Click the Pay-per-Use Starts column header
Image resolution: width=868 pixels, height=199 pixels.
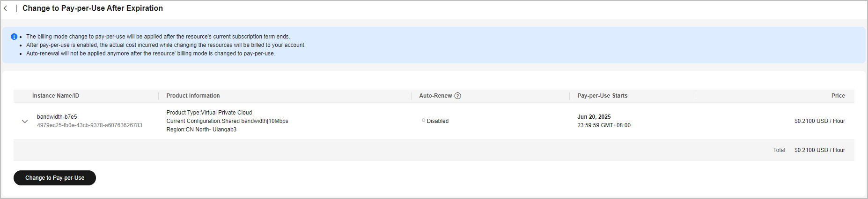pyautogui.click(x=602, y=96)
